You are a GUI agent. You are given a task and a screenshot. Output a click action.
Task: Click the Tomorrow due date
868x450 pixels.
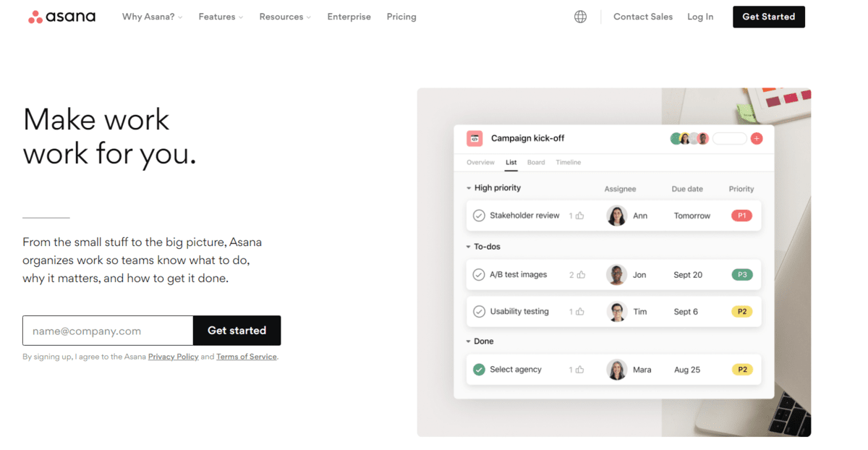[692, 216]
